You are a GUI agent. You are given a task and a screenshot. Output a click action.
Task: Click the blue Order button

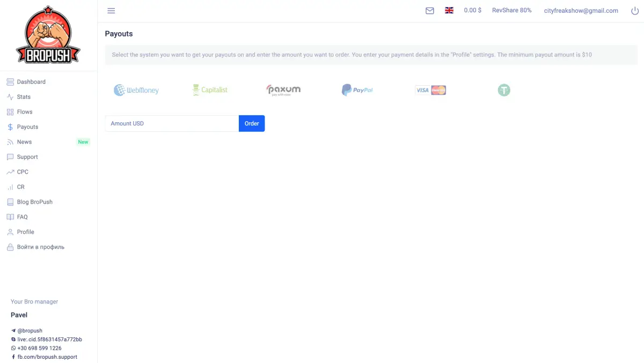tap(252, 123)
